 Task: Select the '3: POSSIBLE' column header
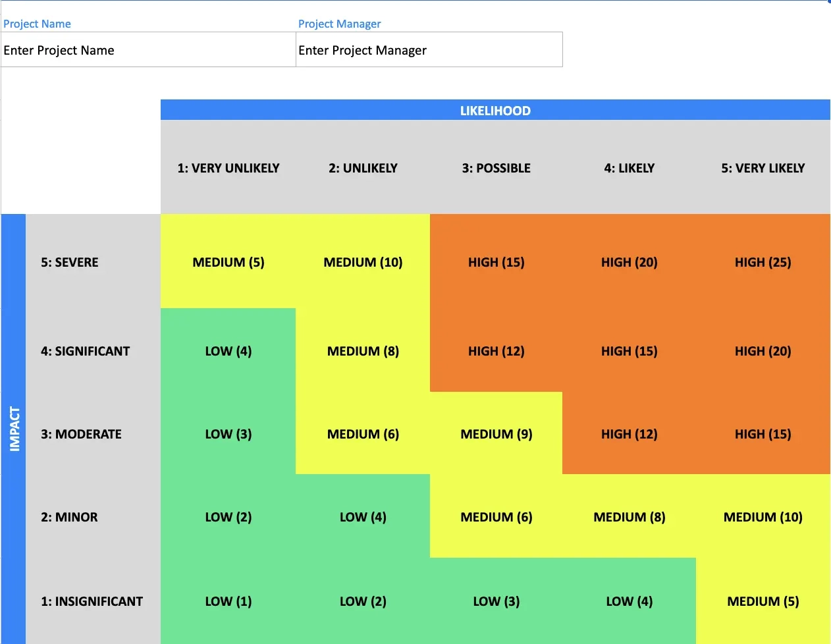click(496, 168)
